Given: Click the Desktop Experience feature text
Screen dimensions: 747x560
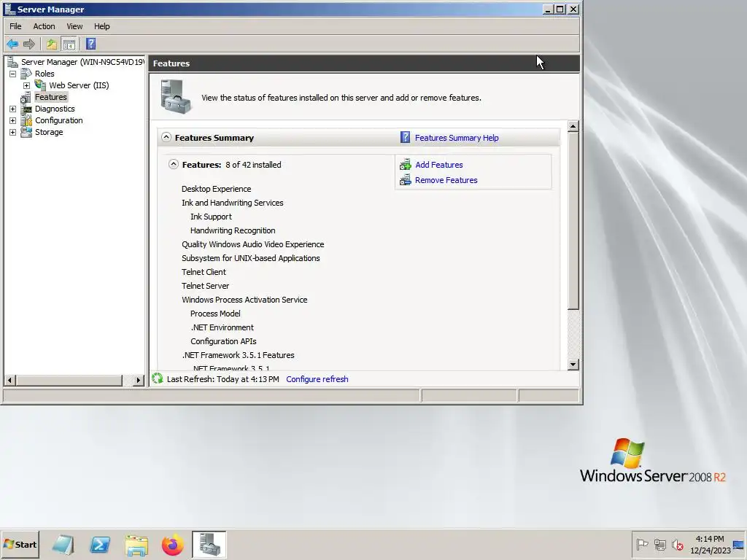Looking at the screenshot, I should [x=216, y=189].
